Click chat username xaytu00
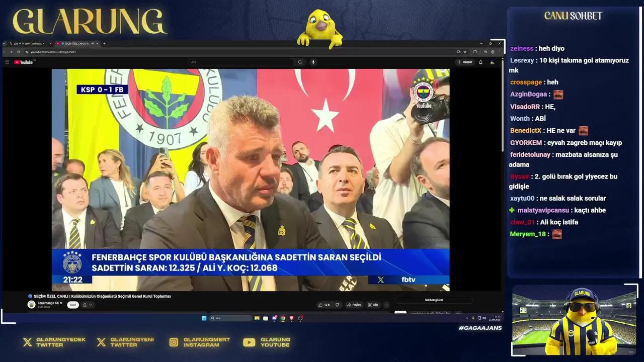 (x=522, y=199)
